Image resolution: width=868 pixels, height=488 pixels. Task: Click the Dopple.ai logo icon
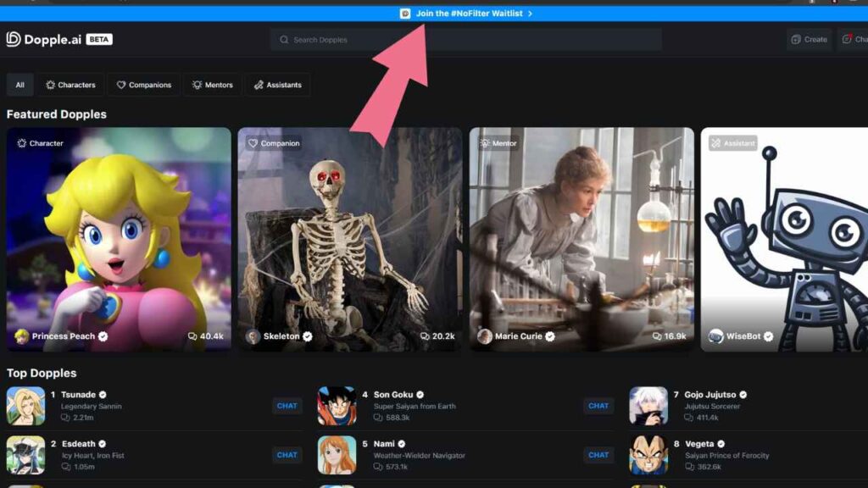pyautogui.click(x=14, y=39)
